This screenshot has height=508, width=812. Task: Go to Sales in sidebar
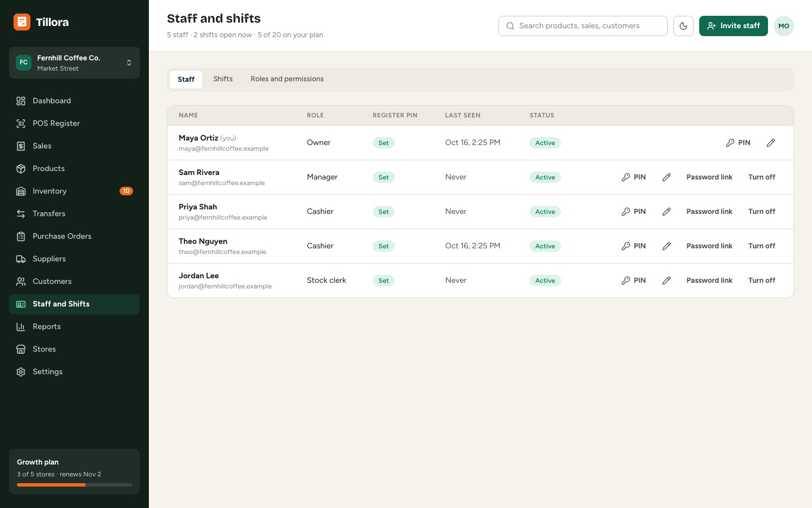click(x=74, y=146)
